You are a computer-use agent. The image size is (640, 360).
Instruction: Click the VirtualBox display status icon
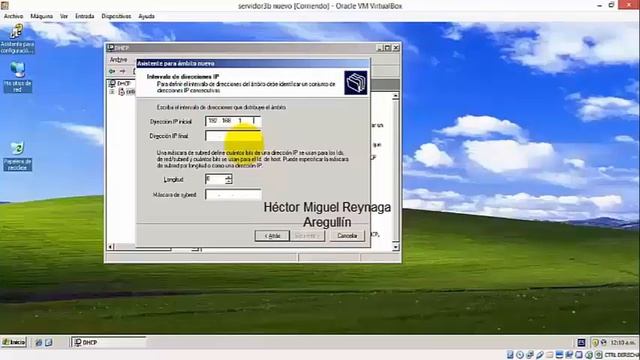(559, 355)
